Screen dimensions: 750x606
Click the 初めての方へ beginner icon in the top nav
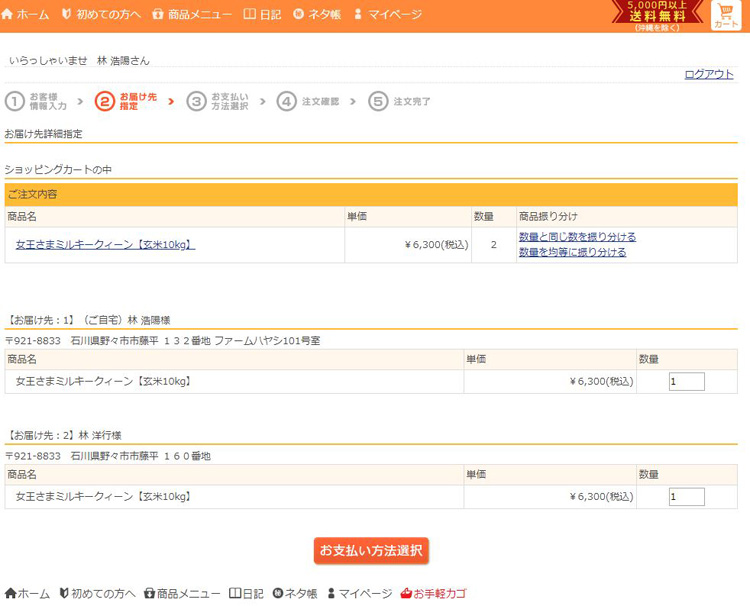66,14
